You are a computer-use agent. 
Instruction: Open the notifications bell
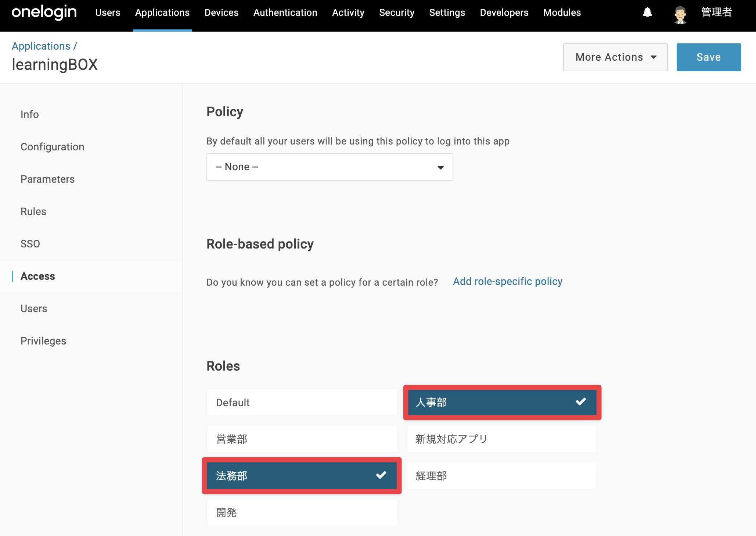click(647, 12)
